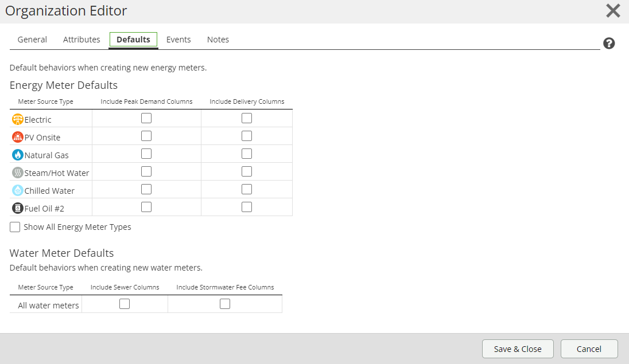This screenshot has height=364, width=629.
Task: Check Delivery Columns for Fuel Oil #2
Action: [x=247, y=207]
